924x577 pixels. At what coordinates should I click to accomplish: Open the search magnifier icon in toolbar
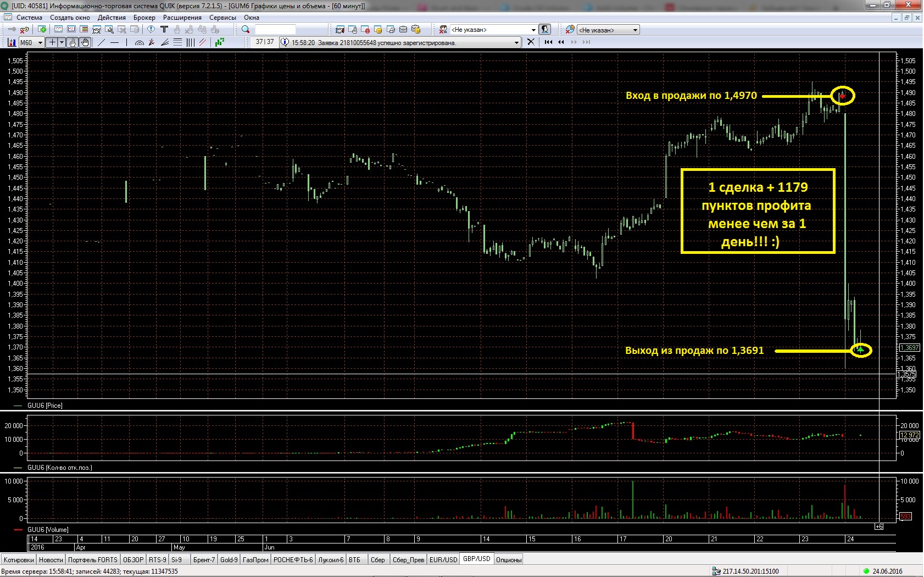(x=246, y=29)
